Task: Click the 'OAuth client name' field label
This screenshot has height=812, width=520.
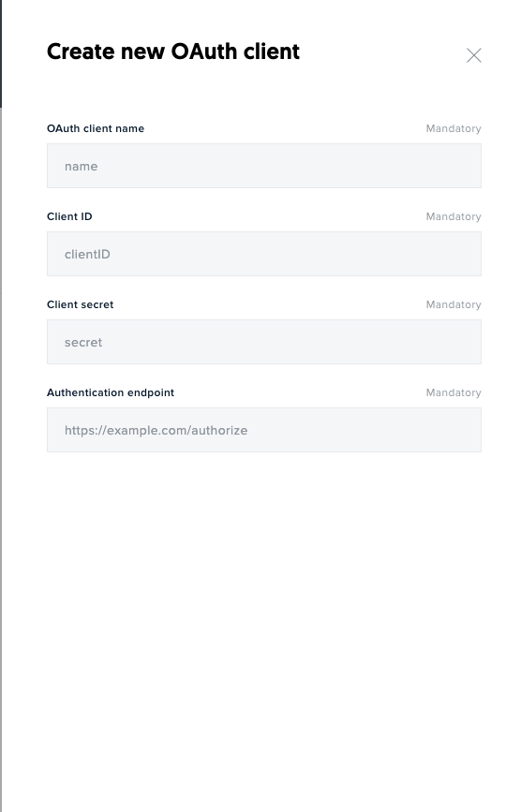Action: (96, 128)
